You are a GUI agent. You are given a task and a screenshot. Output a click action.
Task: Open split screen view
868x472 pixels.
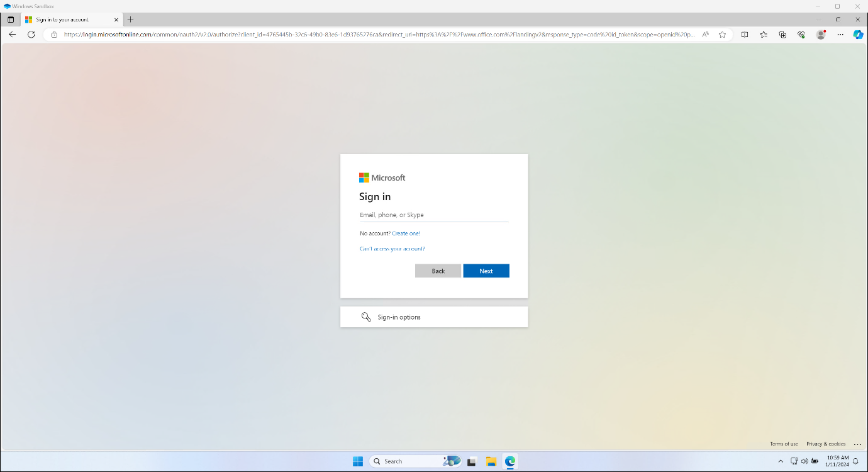(745, 35)
